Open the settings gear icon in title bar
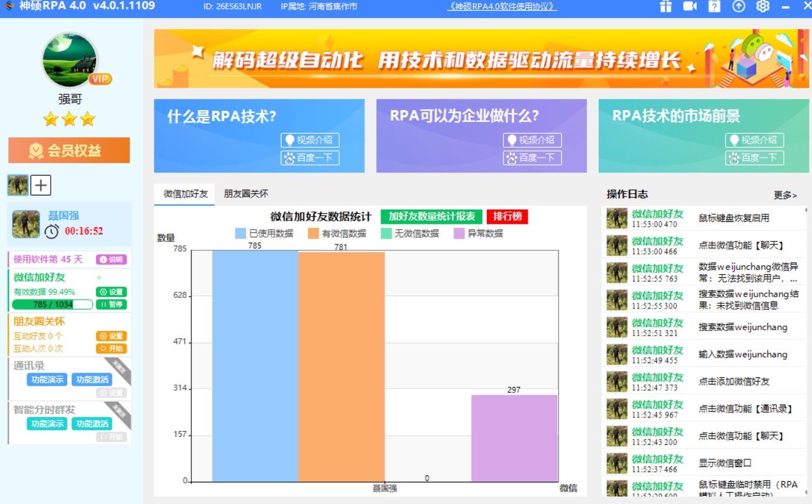 pos(763,6)
